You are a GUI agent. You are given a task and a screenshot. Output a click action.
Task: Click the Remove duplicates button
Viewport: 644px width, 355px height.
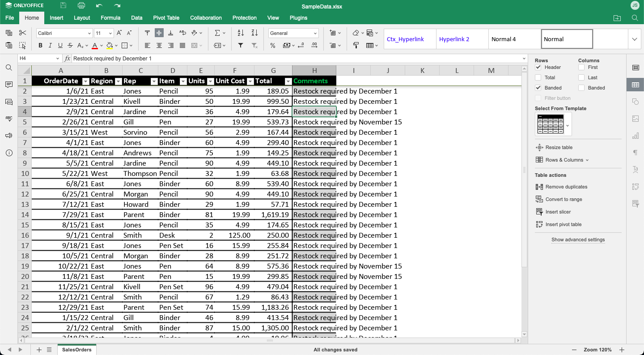coord(566,187)
